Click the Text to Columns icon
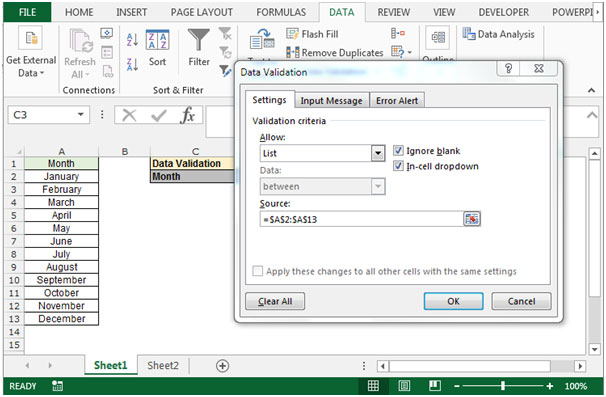The width and height of the screenshot is (606, 397). pyautogui.click(x=262, y=39)
